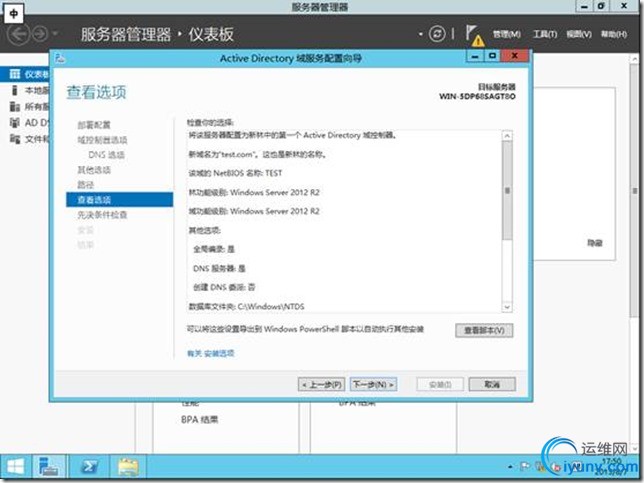Select the All Servers icon in the sidebar
This screenshot has width=644, height=483.
(15, 107)
